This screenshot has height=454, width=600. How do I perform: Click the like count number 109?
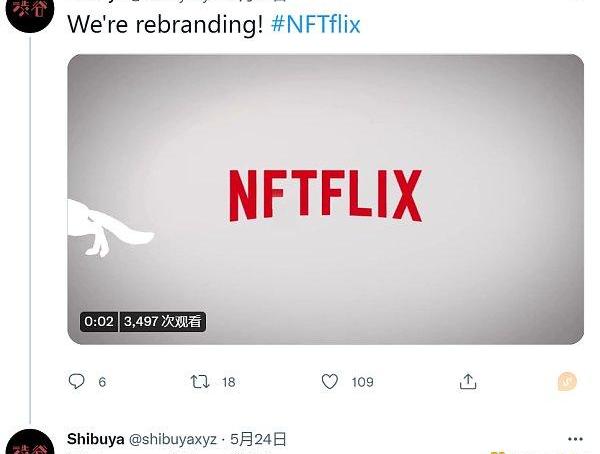[x=362, y=382]
